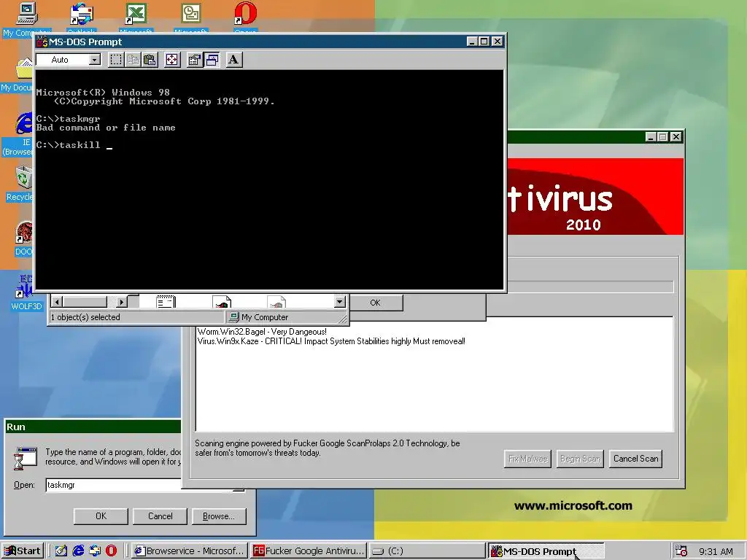Switch to (C:) taskbar button
This screenshot has width=747, height=560.
click(427, 551)
